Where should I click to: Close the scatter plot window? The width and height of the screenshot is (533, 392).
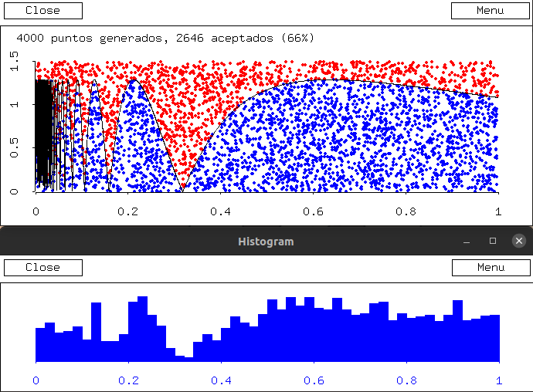[43, 11]
